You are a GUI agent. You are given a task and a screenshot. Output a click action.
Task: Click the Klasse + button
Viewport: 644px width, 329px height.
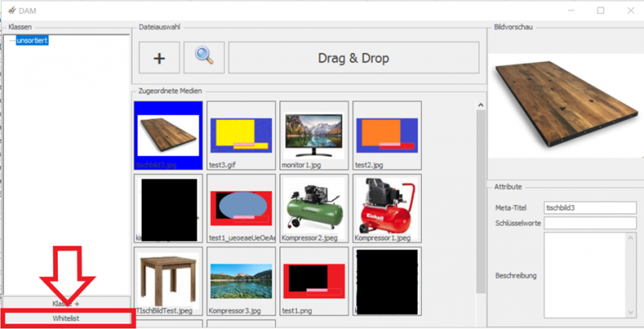[x=66, y=303]
